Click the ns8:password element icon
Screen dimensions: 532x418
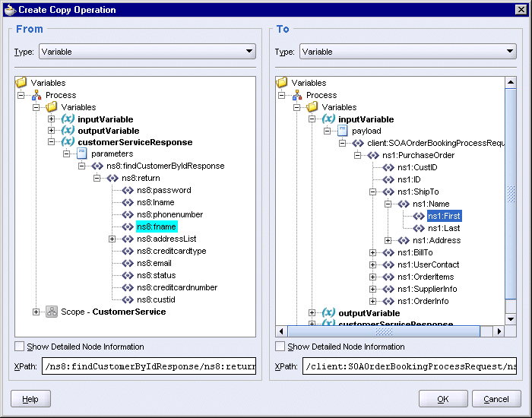(128, 190)
